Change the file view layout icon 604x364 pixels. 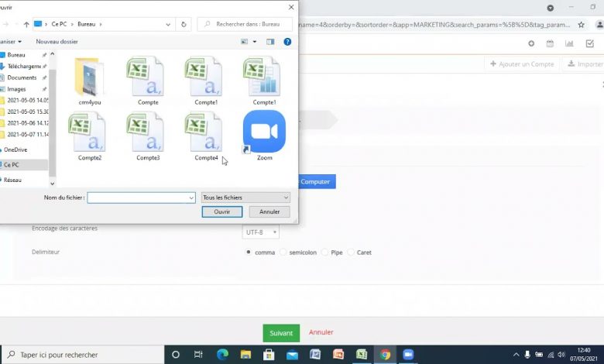(x=244, y=42)
